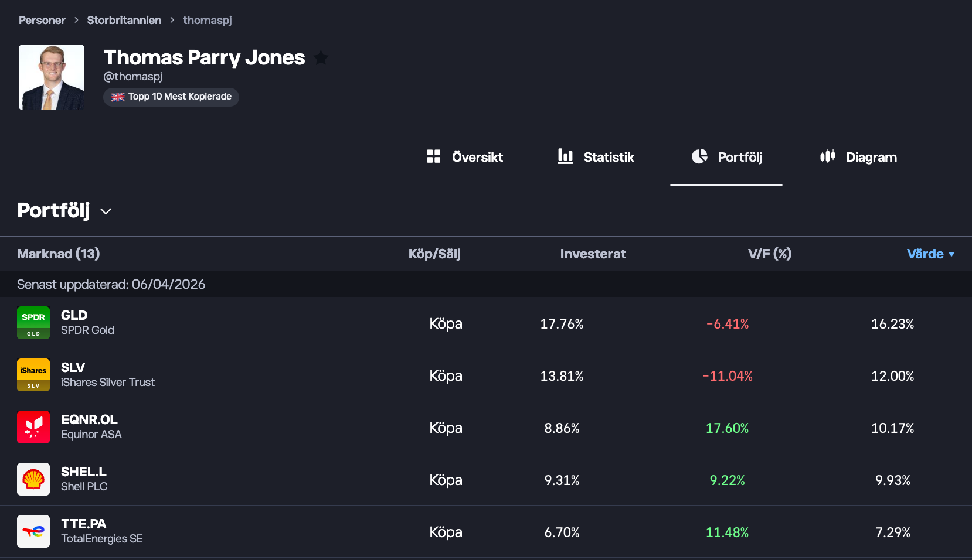The width and height of the screenshot is (972, 560).
Task: Click the iShares SLV logo icon
Action: click(33, 375)
